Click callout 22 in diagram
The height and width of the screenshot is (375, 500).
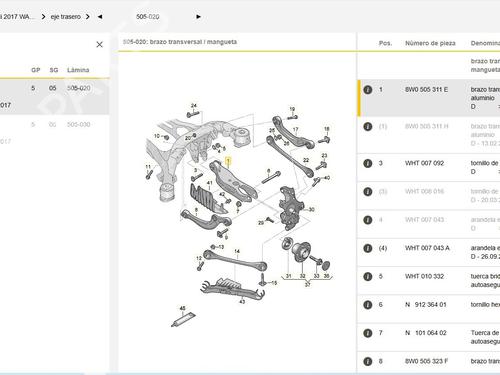click(306, 160)
